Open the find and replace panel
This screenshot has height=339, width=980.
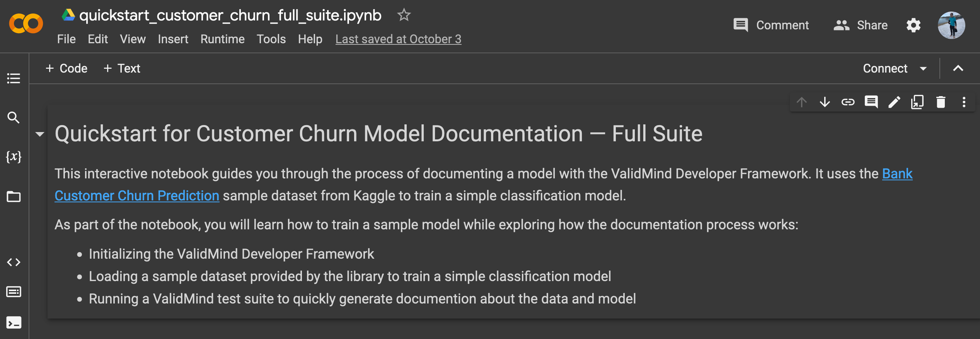click(14, 117)
